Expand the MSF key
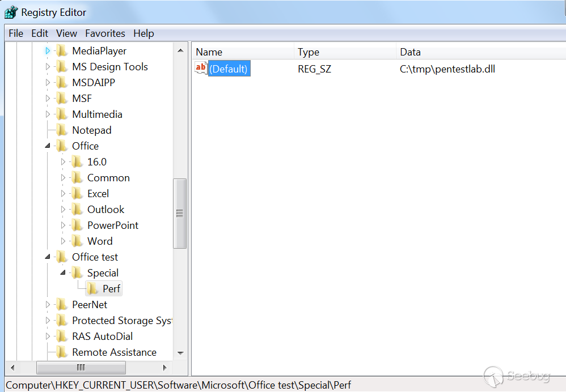Viewport: 566px width, 392px height. click(48, 99)
